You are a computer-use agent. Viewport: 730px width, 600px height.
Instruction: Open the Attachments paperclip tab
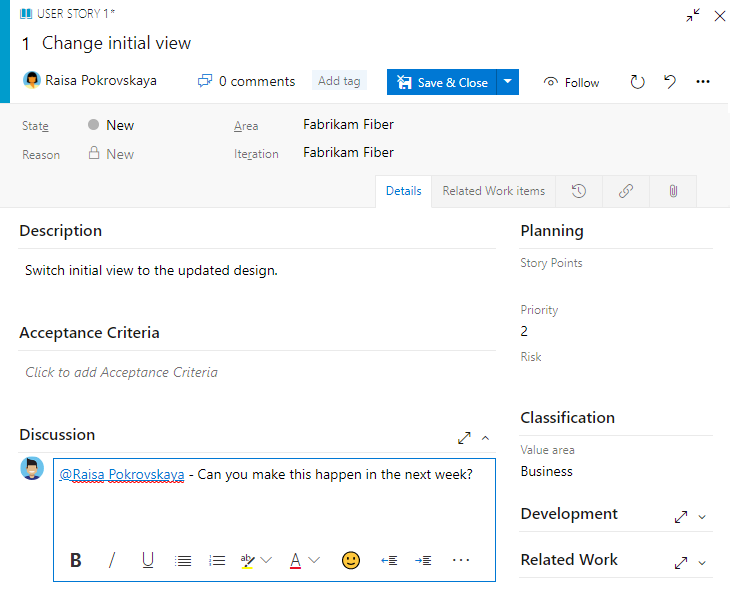(x=673, y=191)
